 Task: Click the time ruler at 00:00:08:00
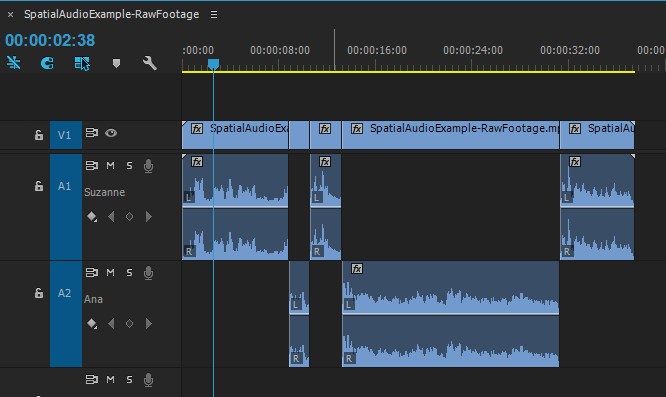280,51
